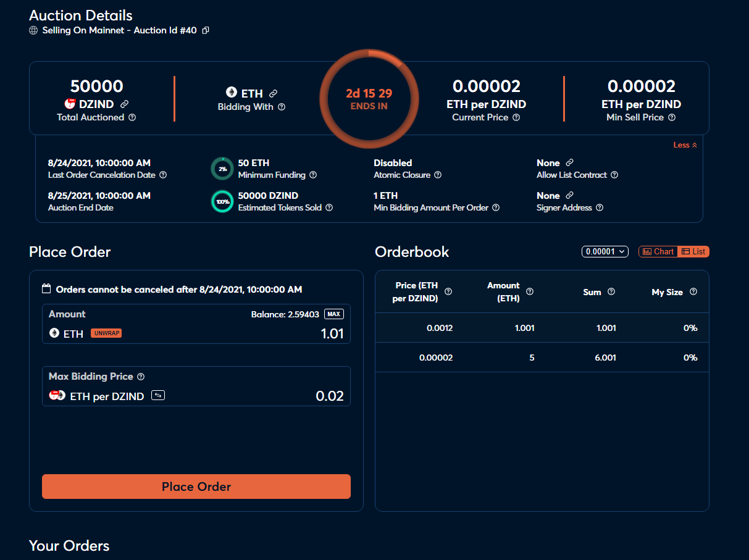The width and height of the screenshot is (749, 560).
Task: Click the DZIND token logo in header
Action: 70,104
